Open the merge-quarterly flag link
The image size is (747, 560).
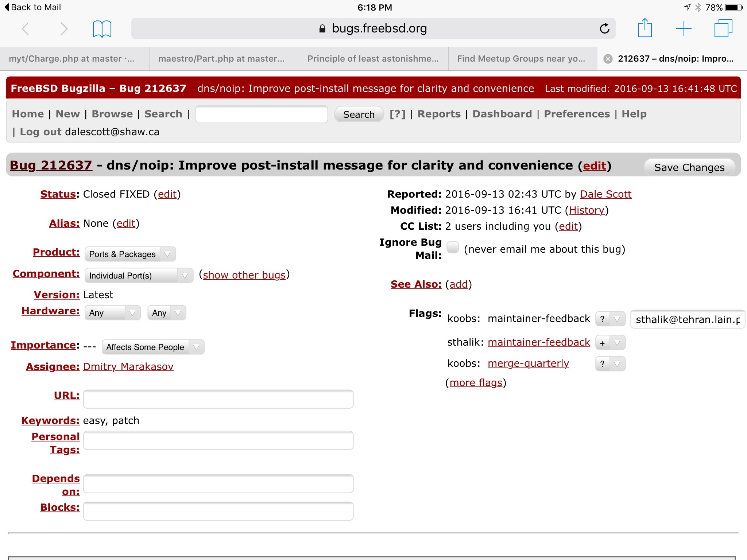point(528,363)
